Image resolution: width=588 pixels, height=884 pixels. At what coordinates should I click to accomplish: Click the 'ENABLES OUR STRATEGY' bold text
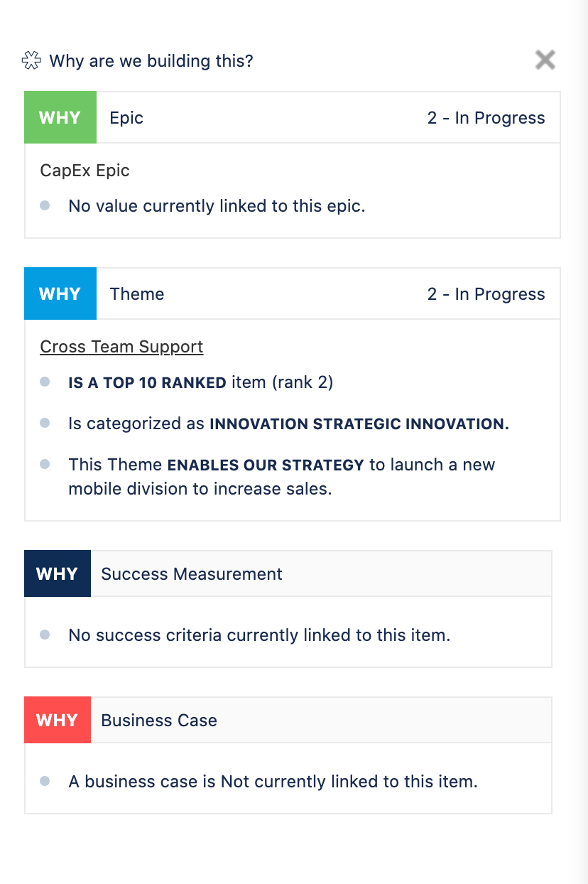click(x=266, y=465)
